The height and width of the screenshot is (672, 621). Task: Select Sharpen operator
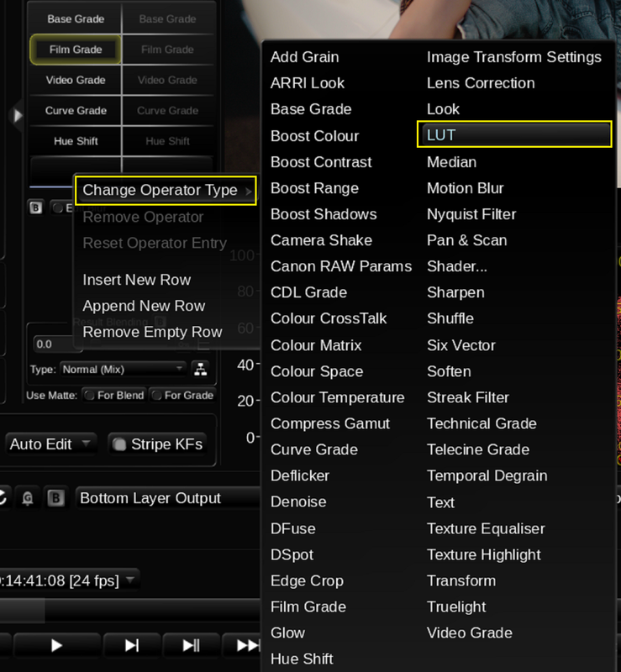[455, 292]
